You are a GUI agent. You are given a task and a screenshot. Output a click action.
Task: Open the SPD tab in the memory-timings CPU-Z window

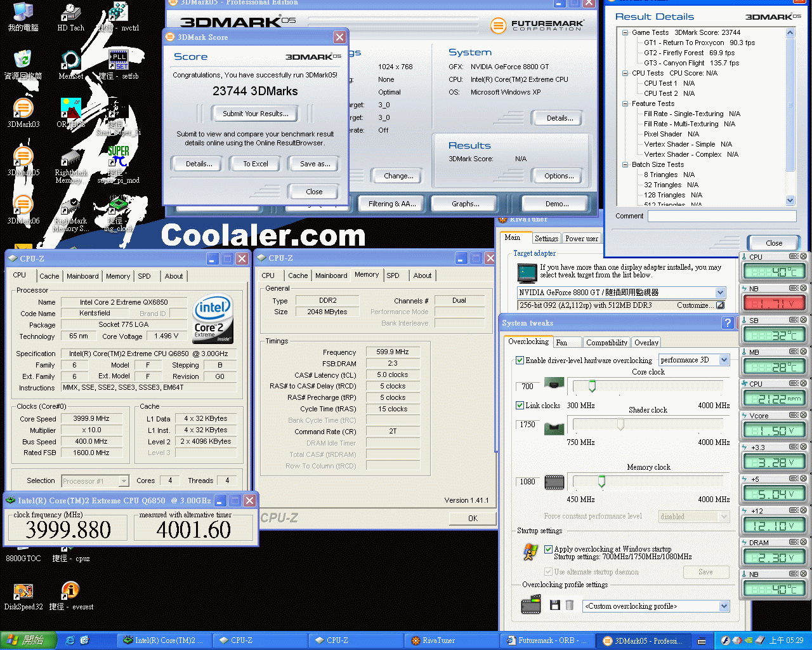393,275
